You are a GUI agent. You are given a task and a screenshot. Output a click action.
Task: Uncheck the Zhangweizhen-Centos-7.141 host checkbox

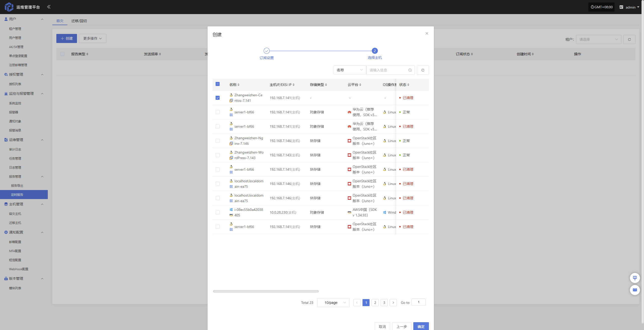218,98
